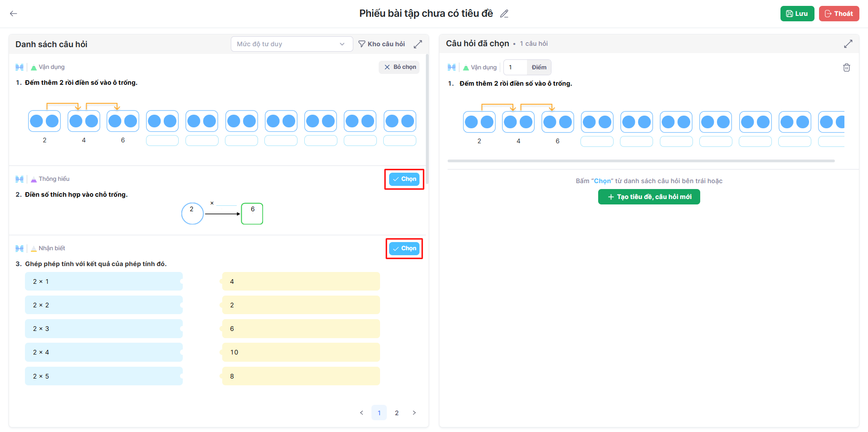Image resolution: width=868 pixels, height=432 pixels.
Task: Click the filter icon for Kho câu hỏi
Action: [x=362, y=44]
